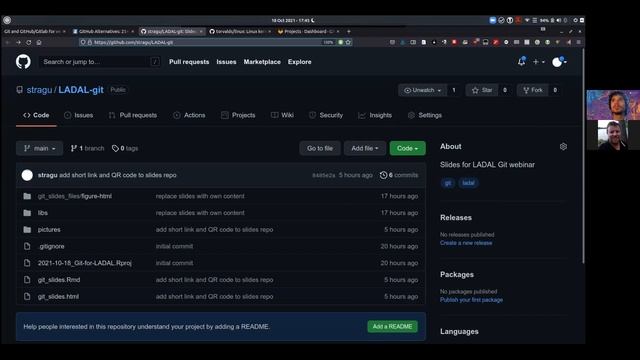Open the user avatar menu
Viewport: 640px width, 360px height.
coord(559,62)
